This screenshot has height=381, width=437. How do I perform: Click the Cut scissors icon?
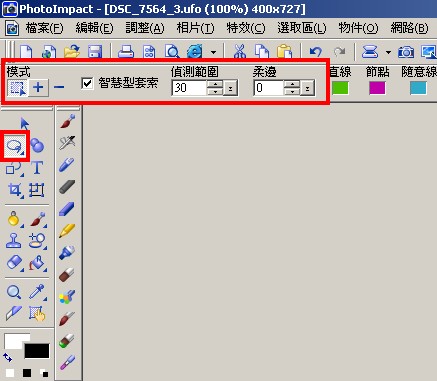[x=239, y=52]
